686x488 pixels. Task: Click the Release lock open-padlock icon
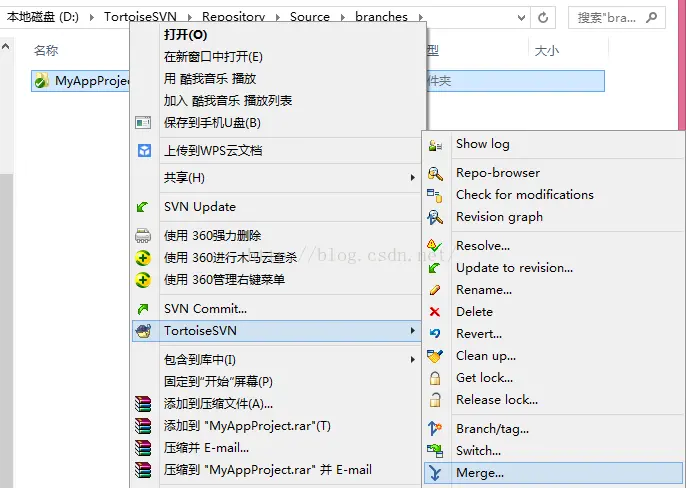tap(435, 400)
